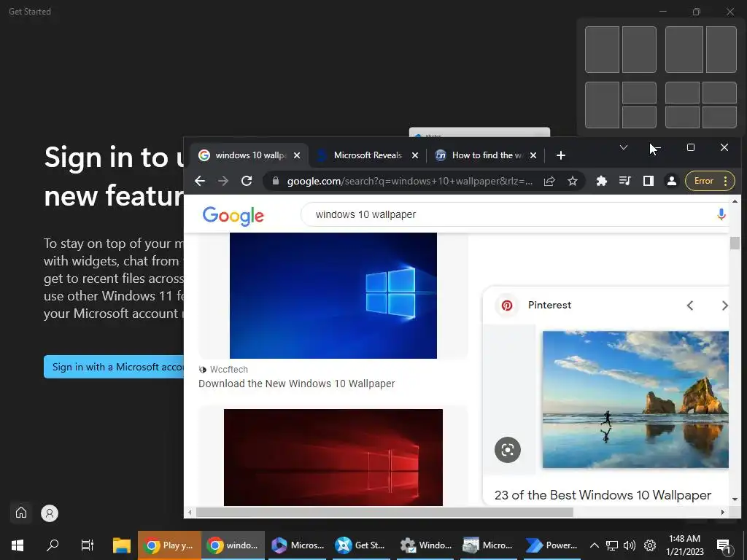Click Chrome horizontal scrollbar

[x=384, y=513]
